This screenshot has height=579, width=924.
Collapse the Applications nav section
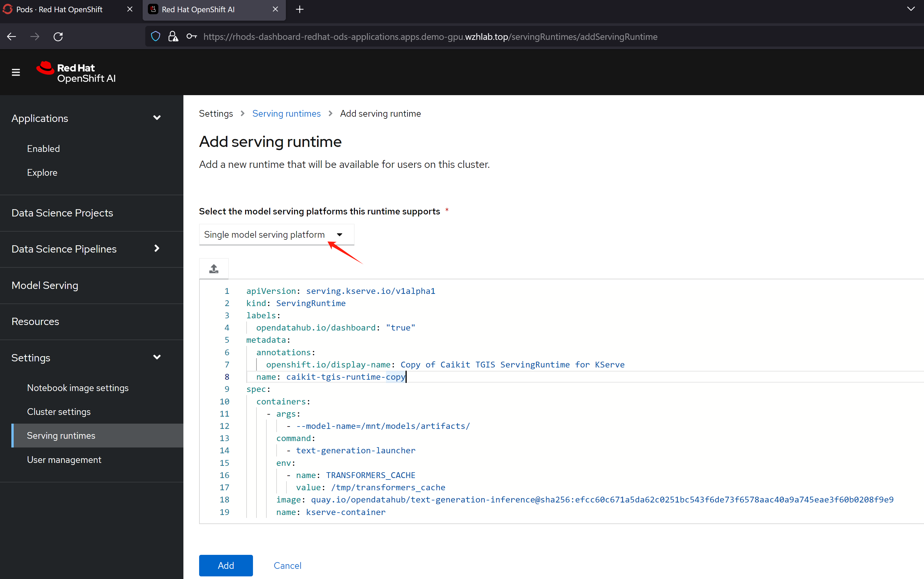[x=157, y=118]
